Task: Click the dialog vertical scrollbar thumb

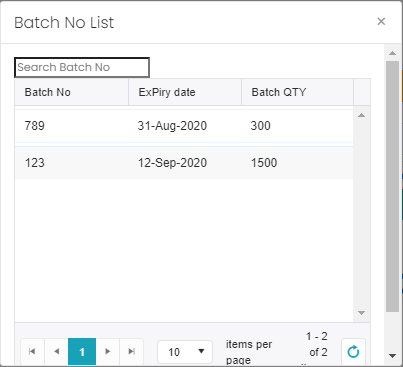Action: [x=393, y=187]
